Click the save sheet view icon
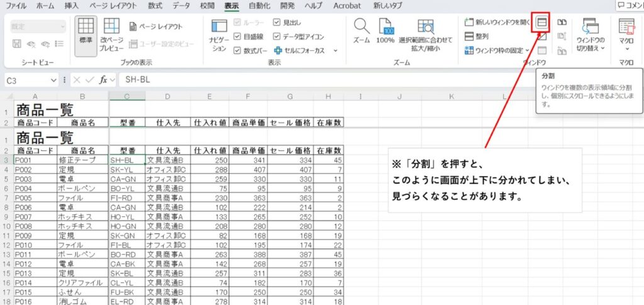This screenshot has height=305, width=644. 17,44
